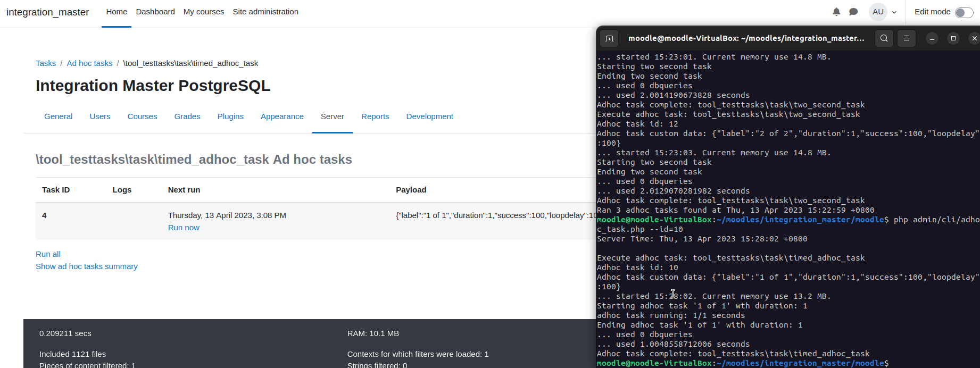Select the Server tab

333,116
